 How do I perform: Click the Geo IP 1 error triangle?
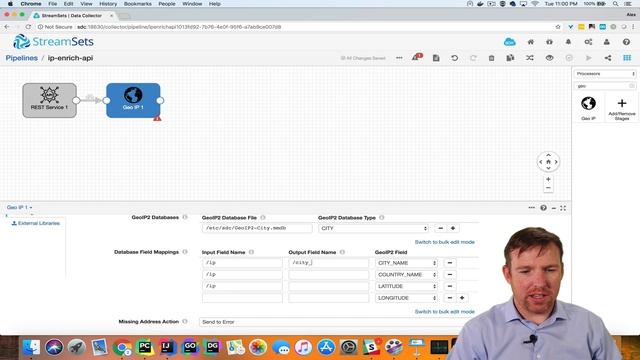pos(157,118)
